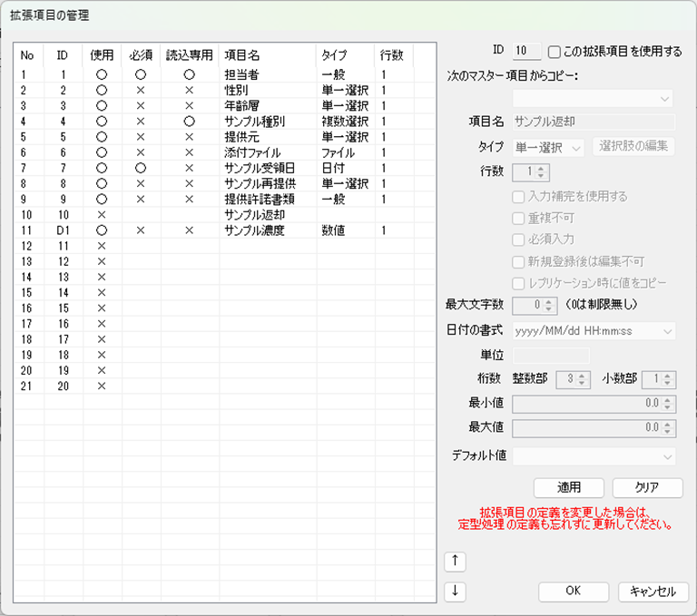The height and width of the screenshot is (616, 697).
Task: Open the '日付の書式' dropdown
Action: pyautogui.click(x=594, y=331)
